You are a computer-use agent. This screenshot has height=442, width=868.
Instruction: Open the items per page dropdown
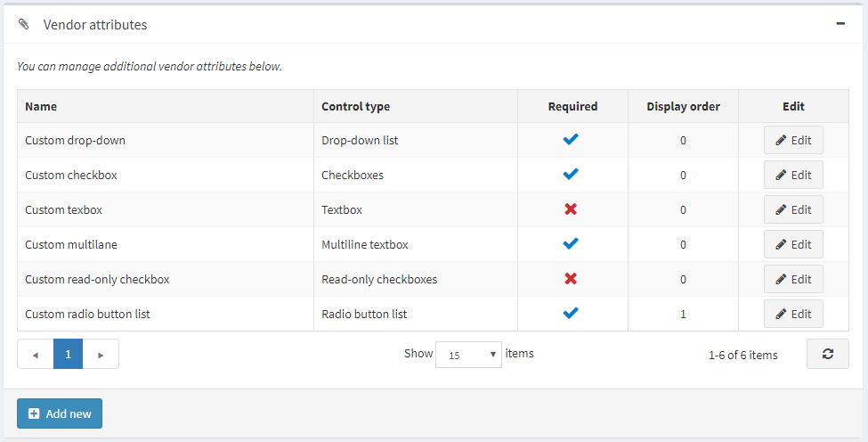[x=468, y=355]
